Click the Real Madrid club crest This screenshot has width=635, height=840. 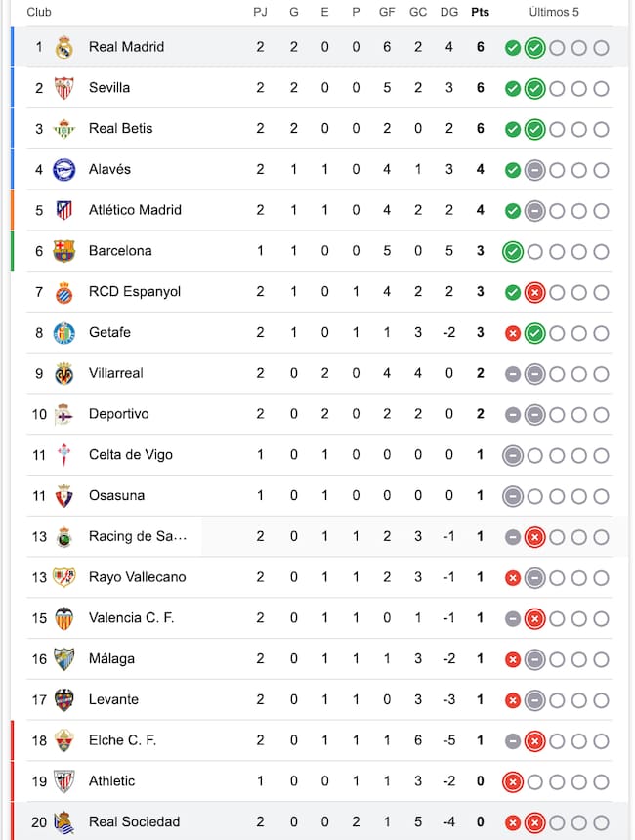click(x=63, y=47)
